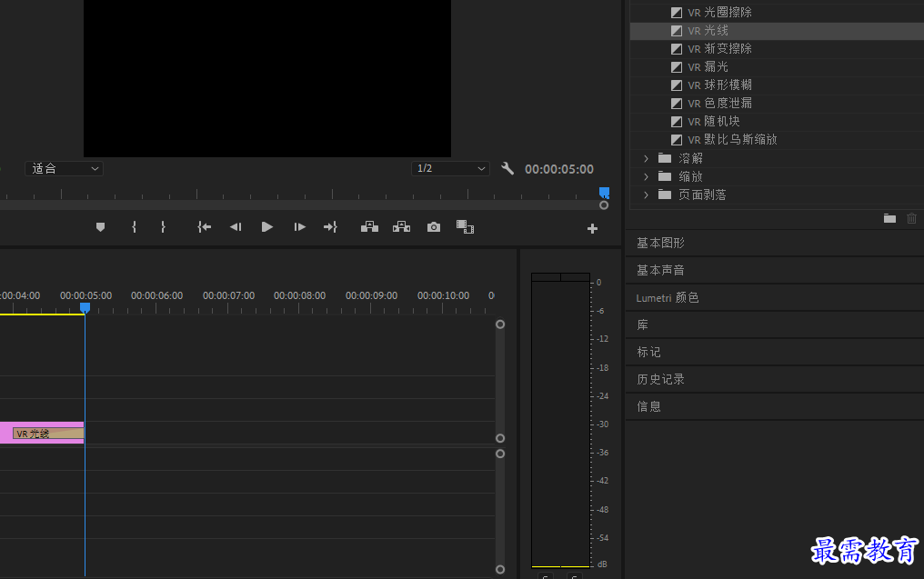Go to Out point

330,226
